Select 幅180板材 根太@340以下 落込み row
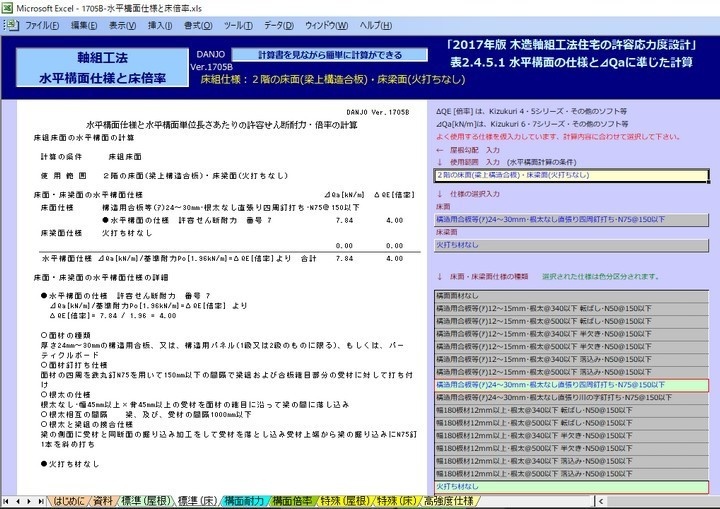 tap(571, 461)
